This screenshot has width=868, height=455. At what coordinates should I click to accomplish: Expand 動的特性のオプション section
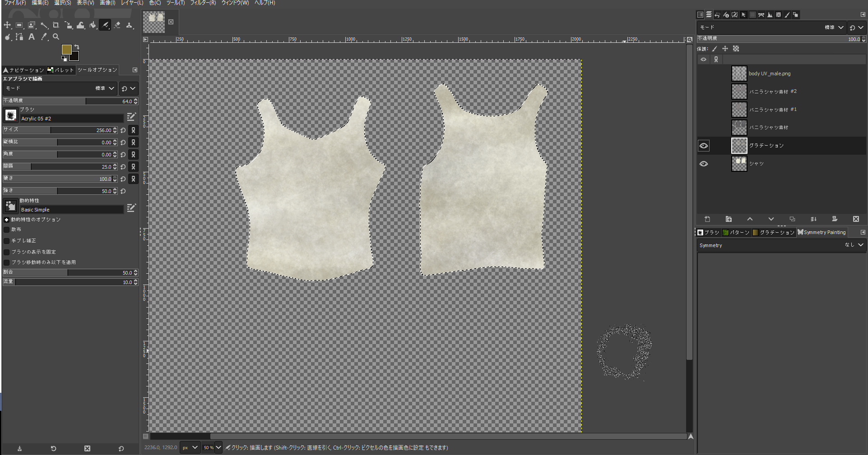[x=6, y=220]
